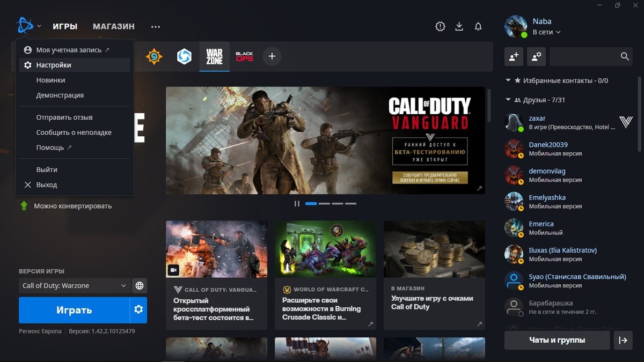Click the main content scrollbar
The image size is (644, 362).
(489, 106)
